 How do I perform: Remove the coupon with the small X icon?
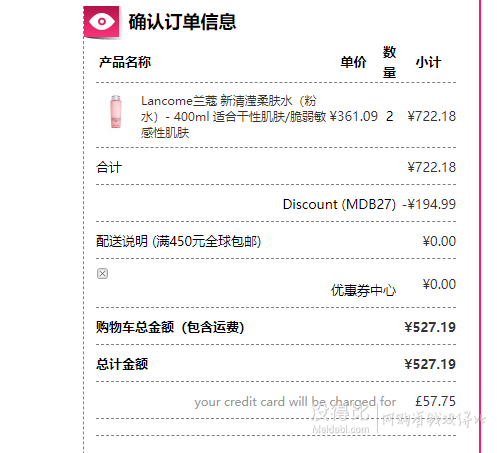(102, 273)
